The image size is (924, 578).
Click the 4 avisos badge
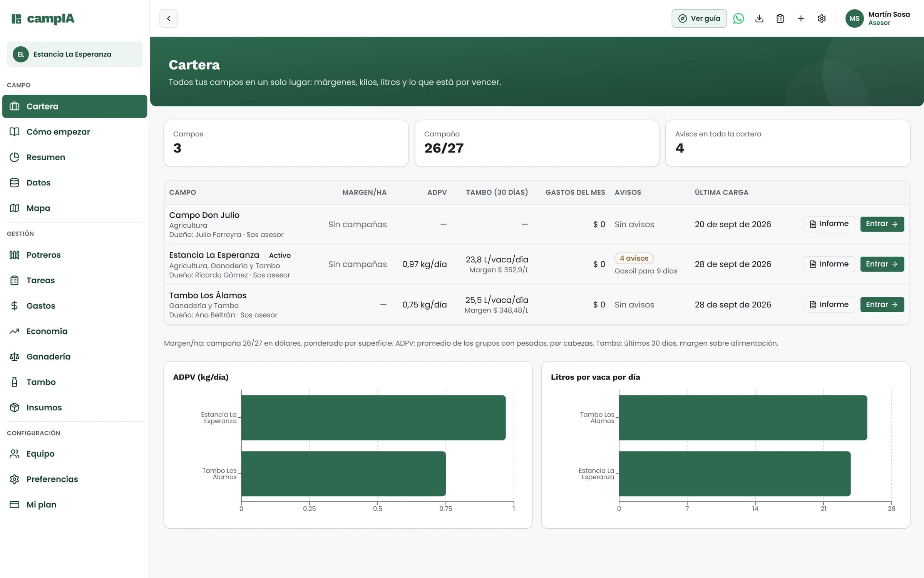pos(634,258)
